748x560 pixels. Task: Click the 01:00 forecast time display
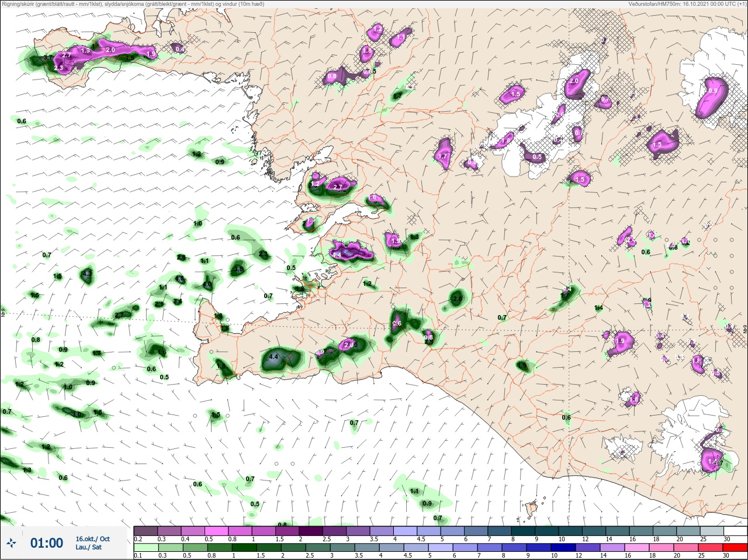coord(47,543)
